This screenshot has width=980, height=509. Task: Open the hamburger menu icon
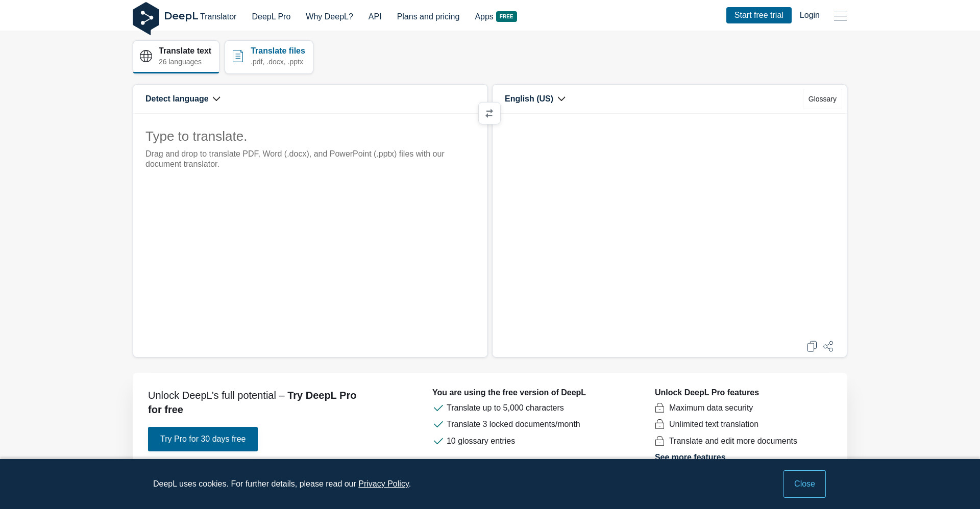pos(840,16)
